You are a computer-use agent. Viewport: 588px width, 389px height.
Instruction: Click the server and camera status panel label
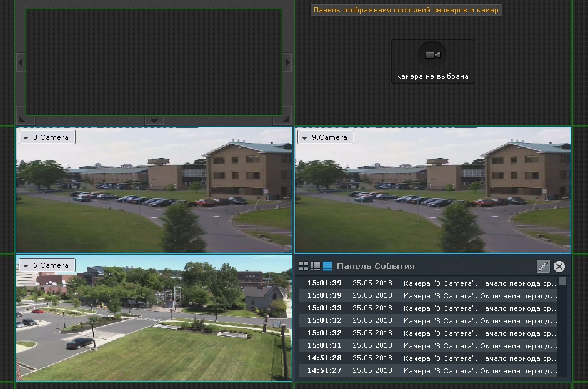406,11
